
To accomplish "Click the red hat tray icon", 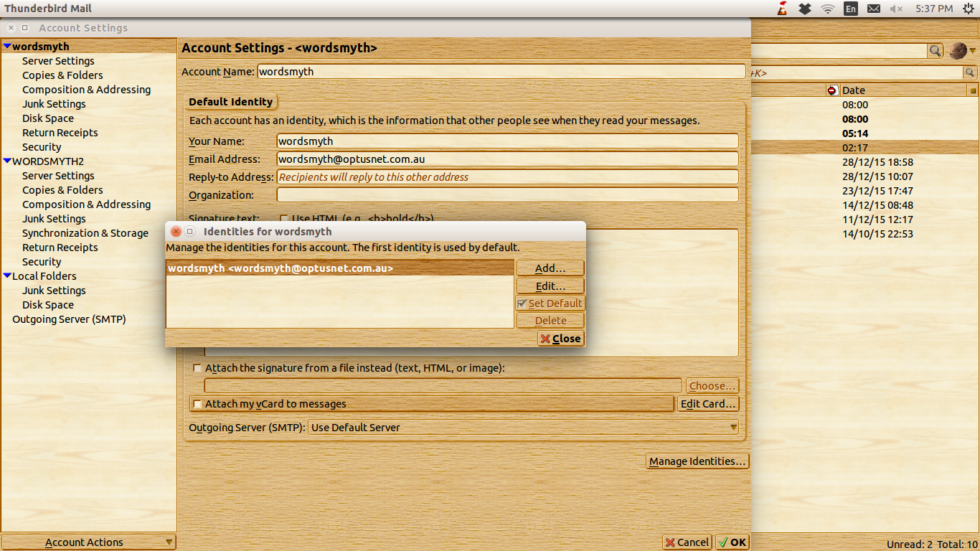I will [783, 9].
